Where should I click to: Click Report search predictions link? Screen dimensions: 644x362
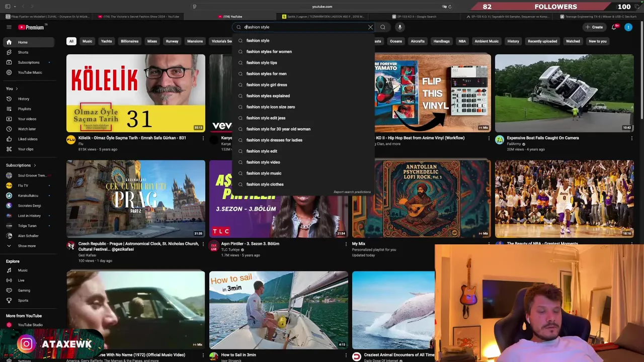pos(352,192)
